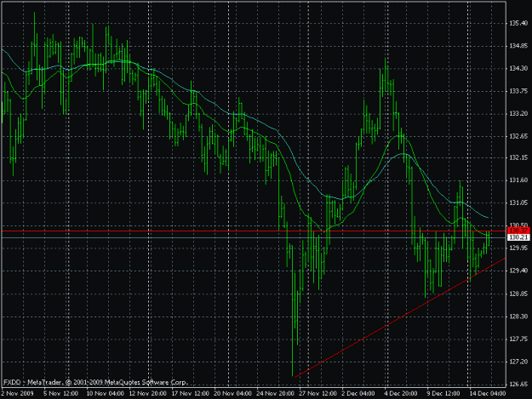Image resolution: width=532 pixels, height=399 pixels.
Task: Click the 132.65 price axis label
Action: [x=518, y=136]
